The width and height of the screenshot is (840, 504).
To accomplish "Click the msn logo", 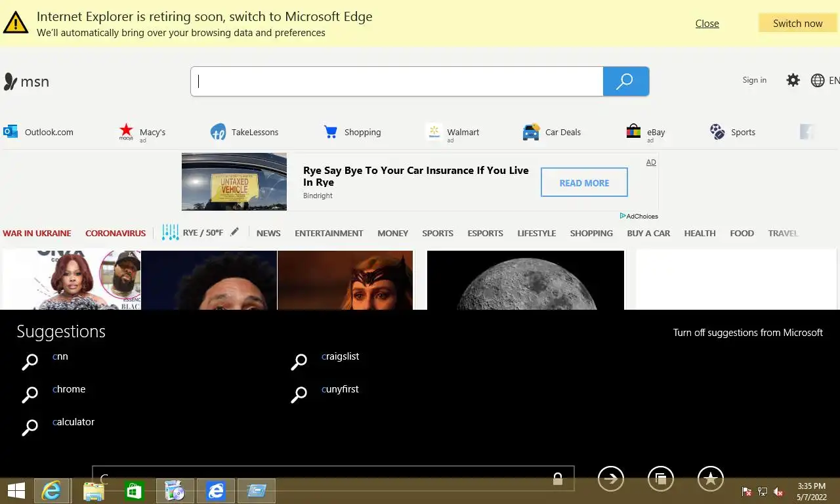I will point(26,81).
